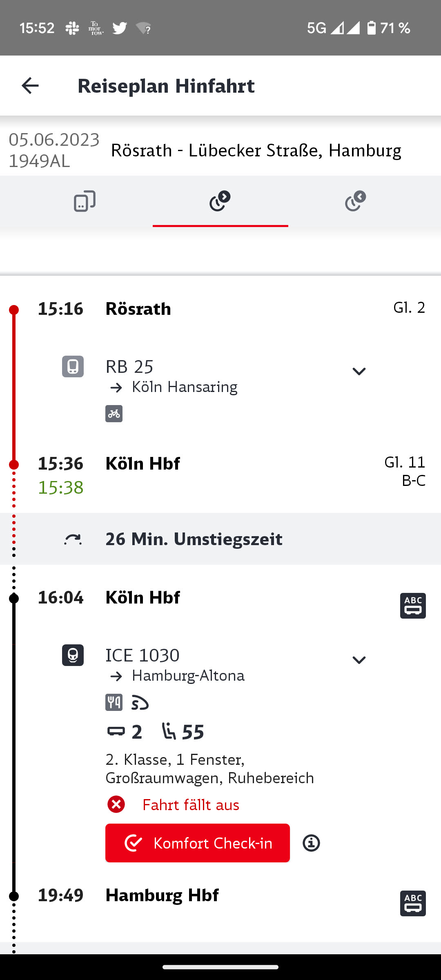The width and height of the screenshot is (441, 980).
Task: Open the ticket overview tab
Action: coord(85,201)
